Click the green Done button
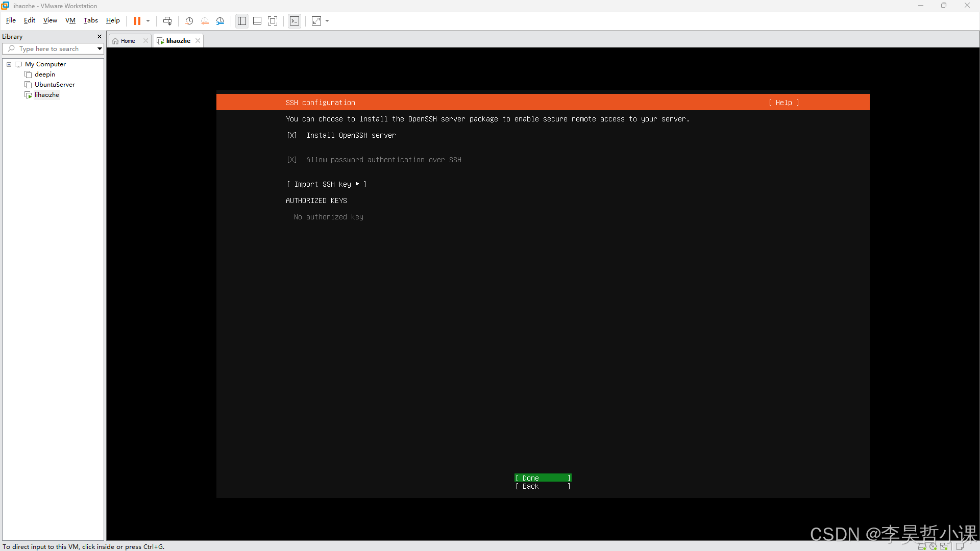The image size is (980, 551). (543, 478)
